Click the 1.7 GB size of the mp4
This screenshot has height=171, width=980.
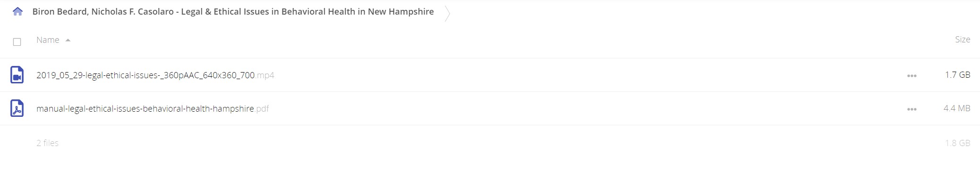(x=957, y=75)
